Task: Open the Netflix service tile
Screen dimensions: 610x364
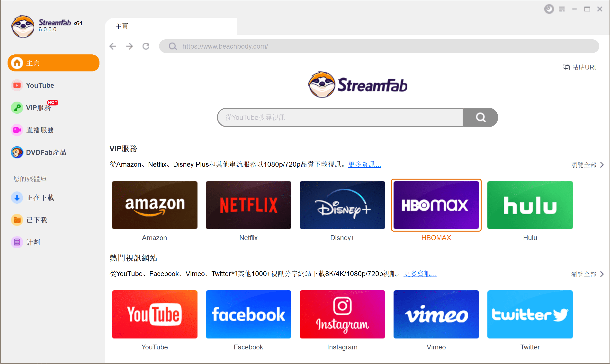Action: (x=248, y=205)
